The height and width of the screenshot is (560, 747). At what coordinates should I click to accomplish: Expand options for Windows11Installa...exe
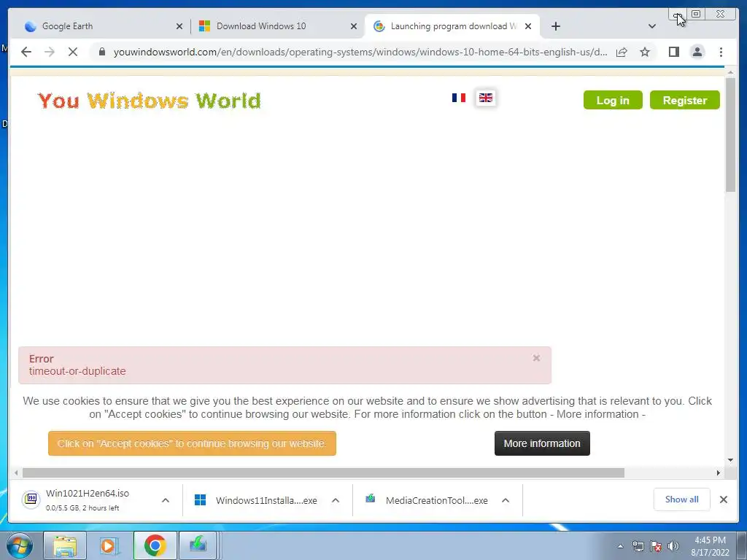(x=336, y=500)
